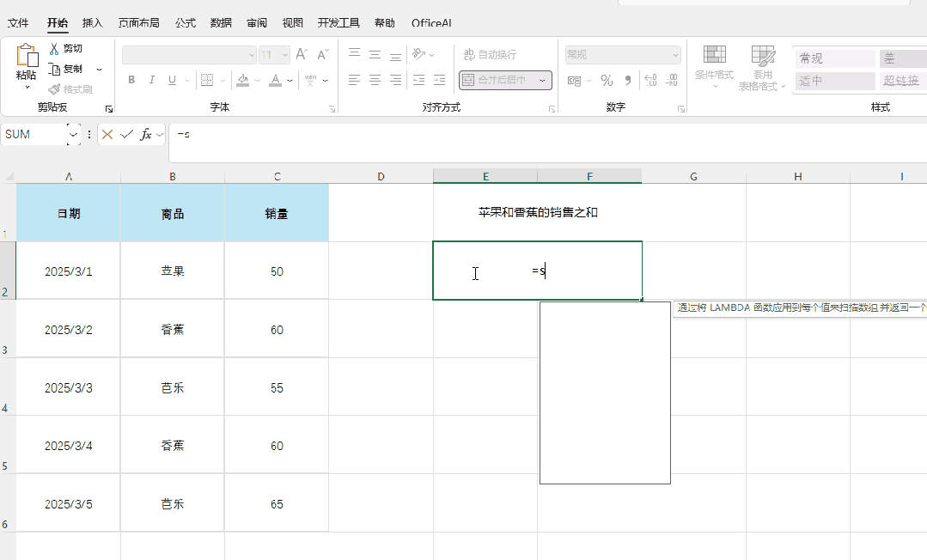
Task: Align text to middle vertically
Action: pyautogui.click(x=375, y=54)
